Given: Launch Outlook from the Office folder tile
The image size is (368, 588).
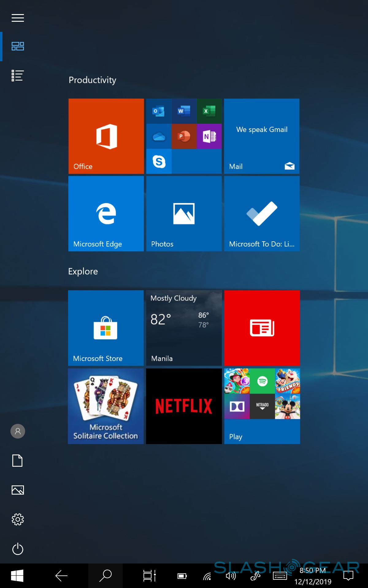Looking at the screenshot, I should coord(159,111).
